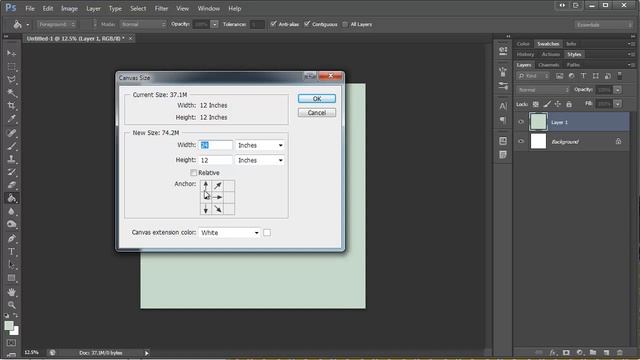Click the New Size Height field
Screen dimensions: 640x360
[x=216, y=160]
